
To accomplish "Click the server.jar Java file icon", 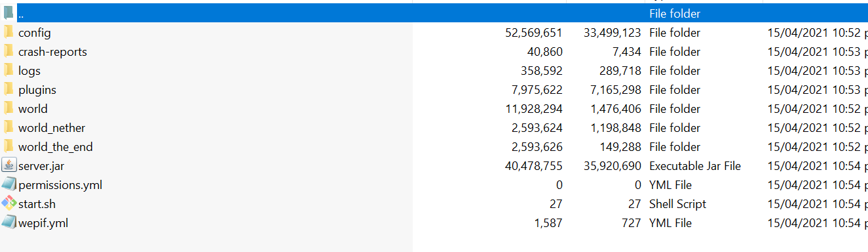I will coord(9,165).
